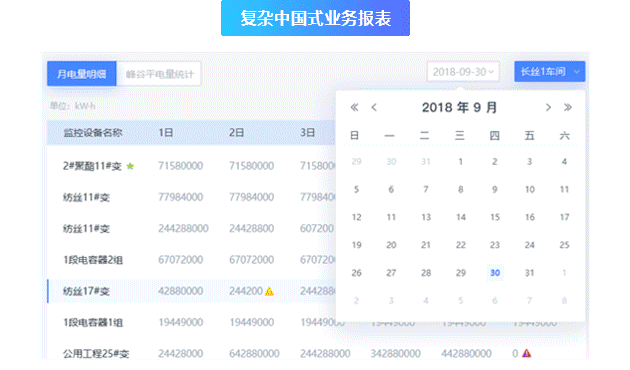The height and width of the screenshot is (370, 630).
Task: Click the 复杂中国式业务报表 banner
Action: point(315,18)
